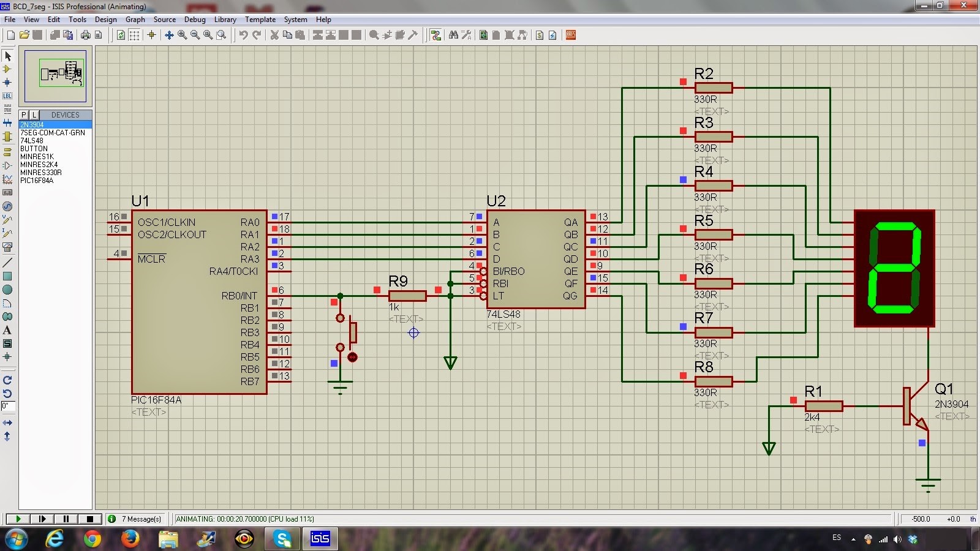The height and width of the screenshot is (551, 980).
Task: Click the Undo toolbar icon
Action: point(244,35)
